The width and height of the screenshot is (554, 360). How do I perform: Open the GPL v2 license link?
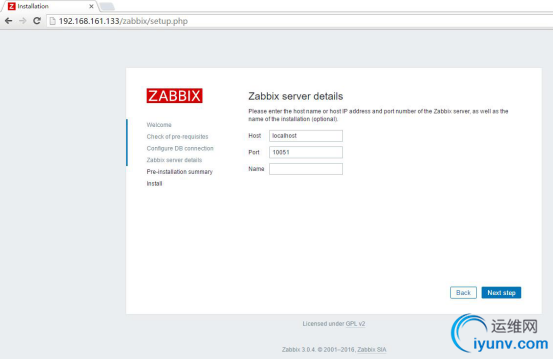point(355,324)
